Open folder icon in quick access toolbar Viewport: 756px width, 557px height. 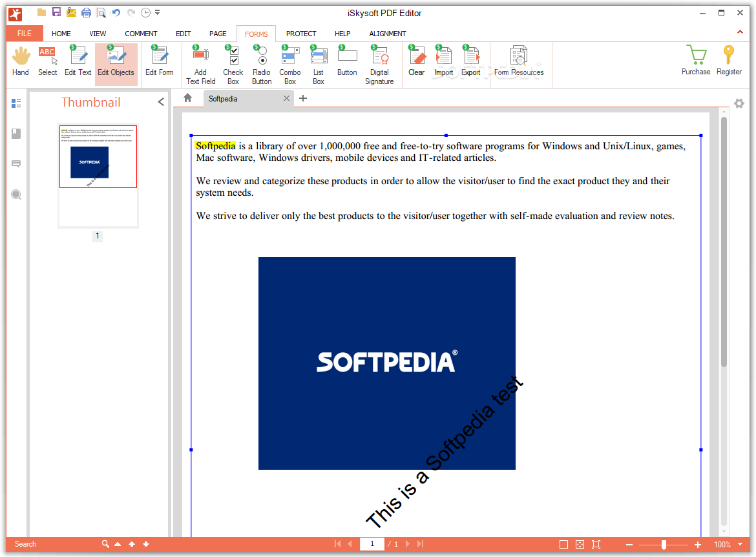pos(42,12)
